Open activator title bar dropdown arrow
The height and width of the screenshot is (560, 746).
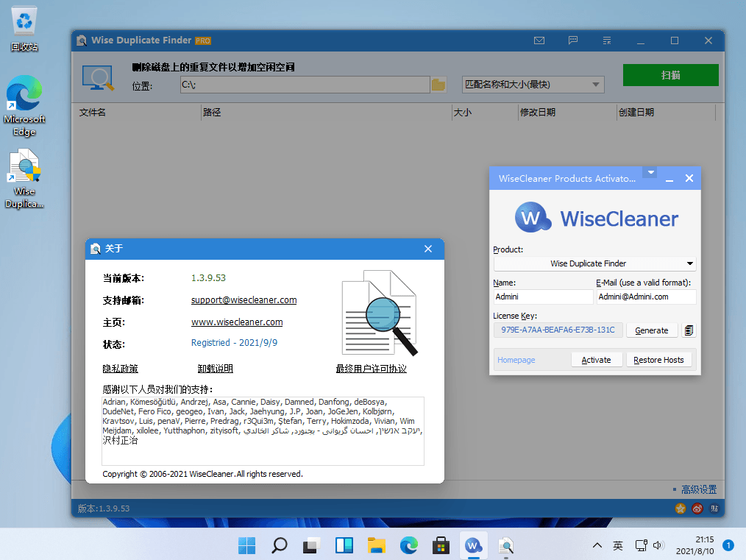coord(650,171)
